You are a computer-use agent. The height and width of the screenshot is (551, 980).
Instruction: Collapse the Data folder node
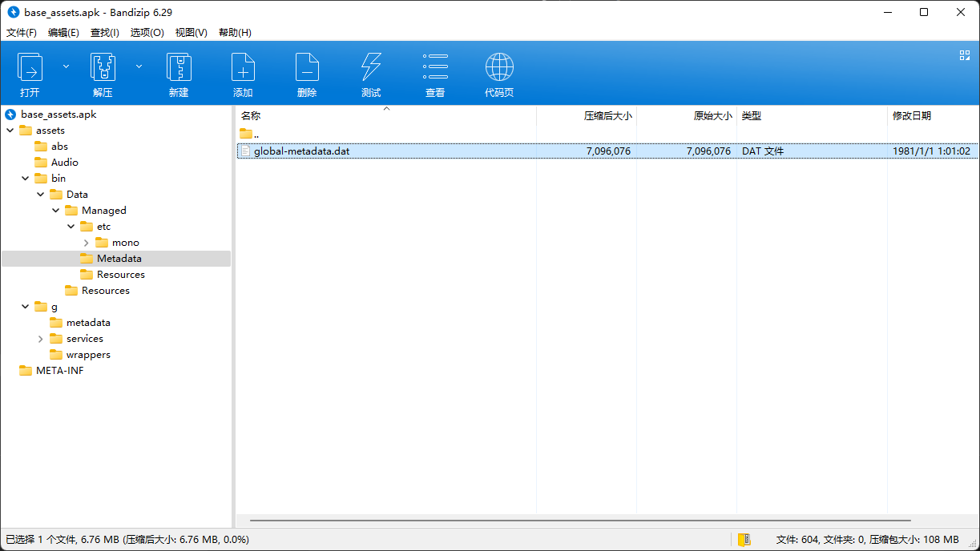(41, 195)
